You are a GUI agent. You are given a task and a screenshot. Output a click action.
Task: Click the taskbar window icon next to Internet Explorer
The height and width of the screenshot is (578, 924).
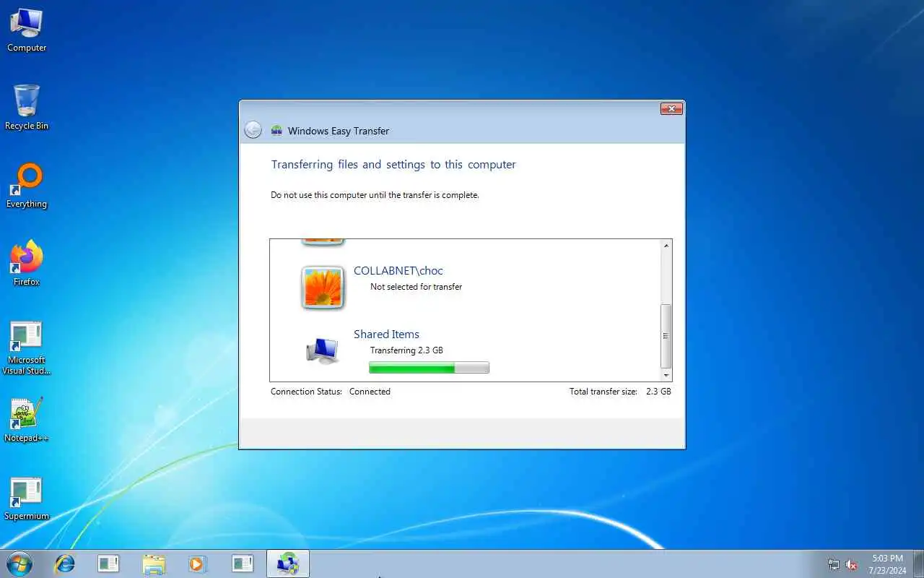click(108, 564)
